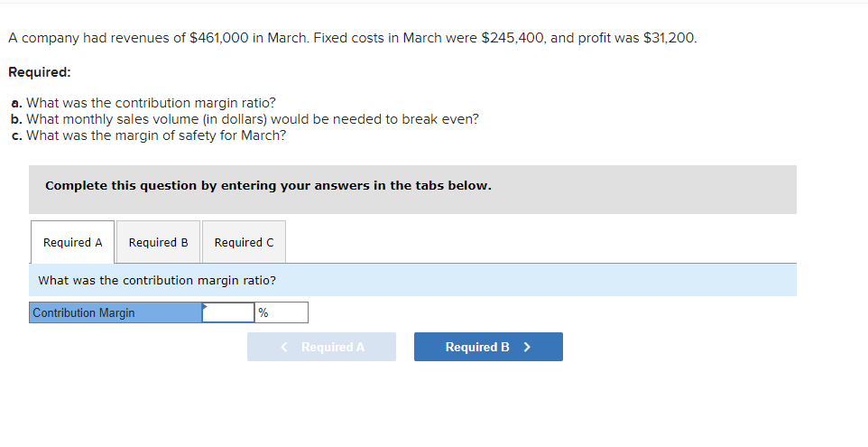Click the blue corner marker in the answer cell
This screenshot has width=868, height=447.
(206, 306)
